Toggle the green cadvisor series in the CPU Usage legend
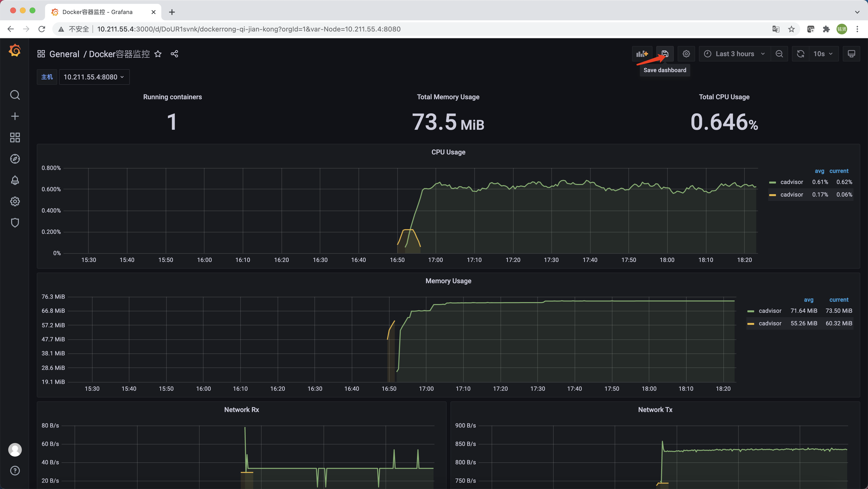 tap(791, 182)
